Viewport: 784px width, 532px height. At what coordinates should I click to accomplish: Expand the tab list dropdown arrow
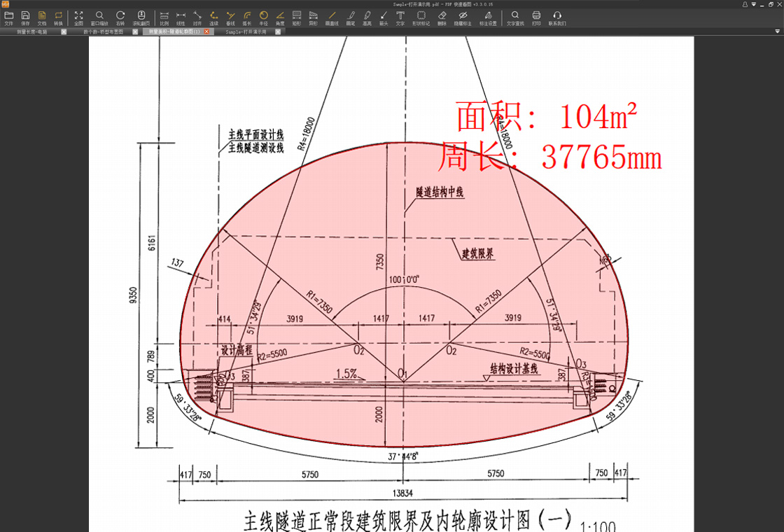point(777,31)
